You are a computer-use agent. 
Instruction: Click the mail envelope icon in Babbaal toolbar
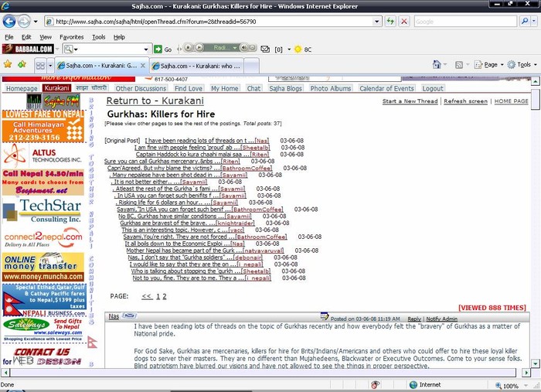pyautogui.click(x=265, y=49)
